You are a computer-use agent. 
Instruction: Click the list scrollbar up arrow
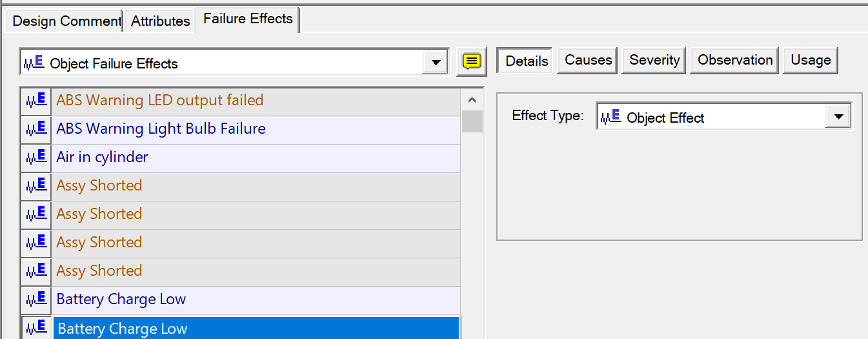point(472,100)
